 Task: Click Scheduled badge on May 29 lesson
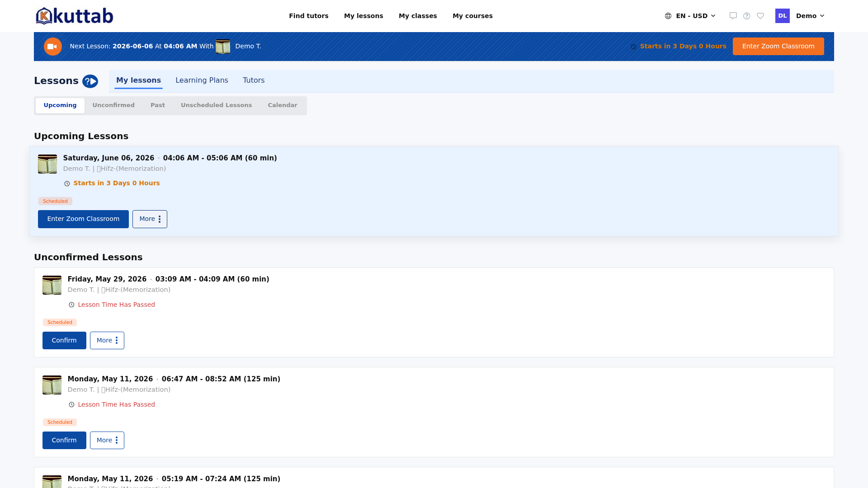click(60, 323)
